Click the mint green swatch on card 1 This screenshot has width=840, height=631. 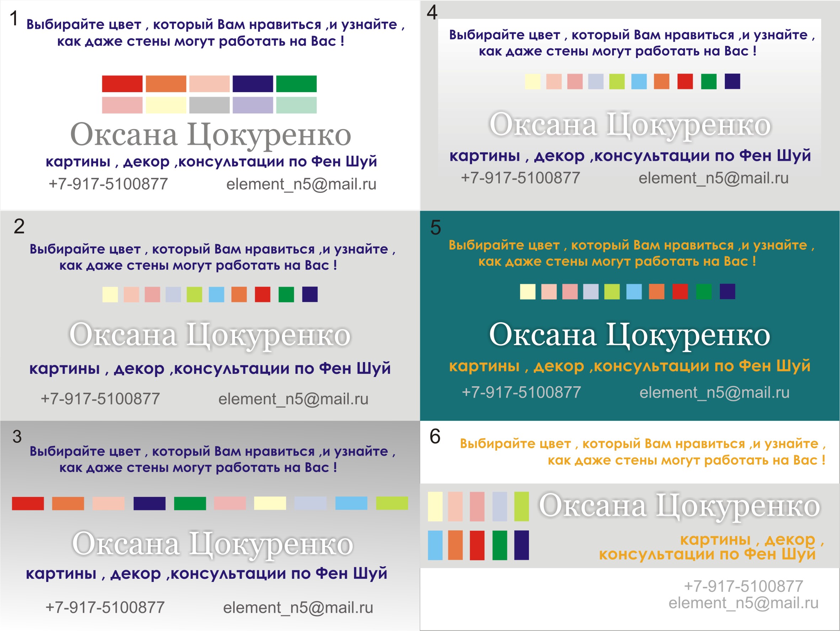point(296,105)
